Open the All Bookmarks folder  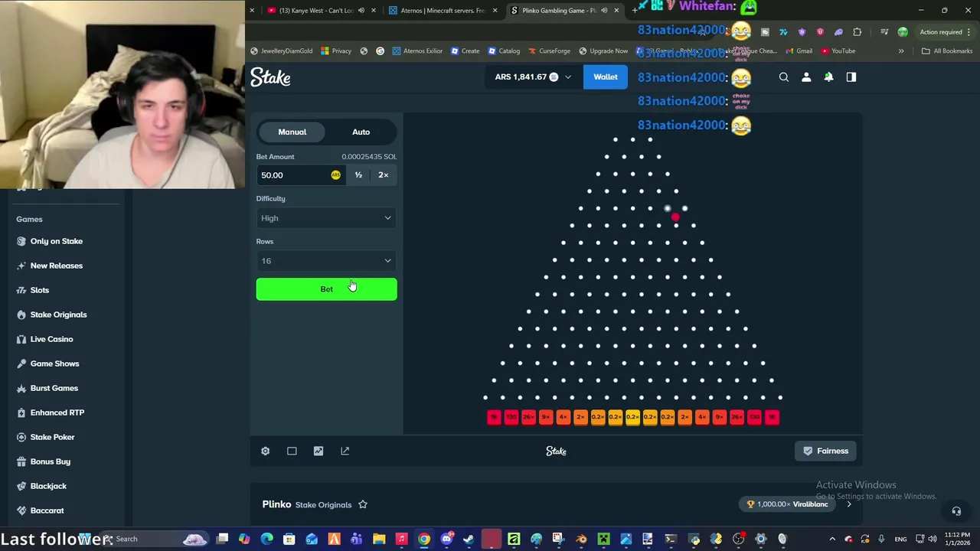pyautogui.click(x=947, y=51)
